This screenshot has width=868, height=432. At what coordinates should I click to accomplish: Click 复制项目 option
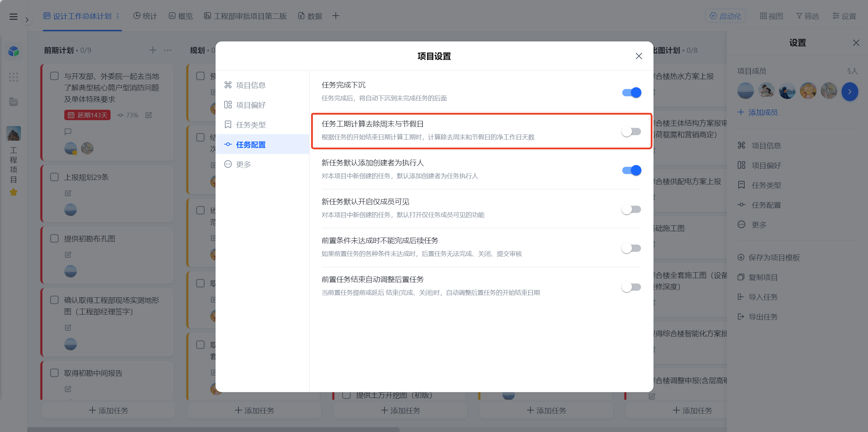[758, 277]
